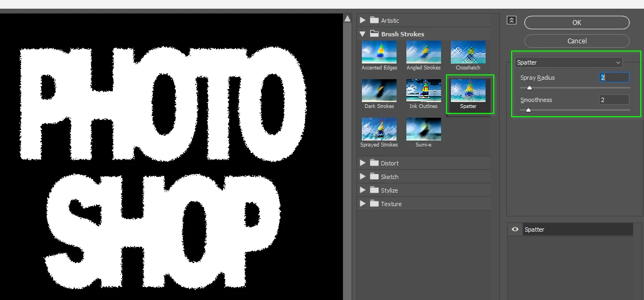
Task: Expand the Sketch filter folder
Action: point(362,176)
